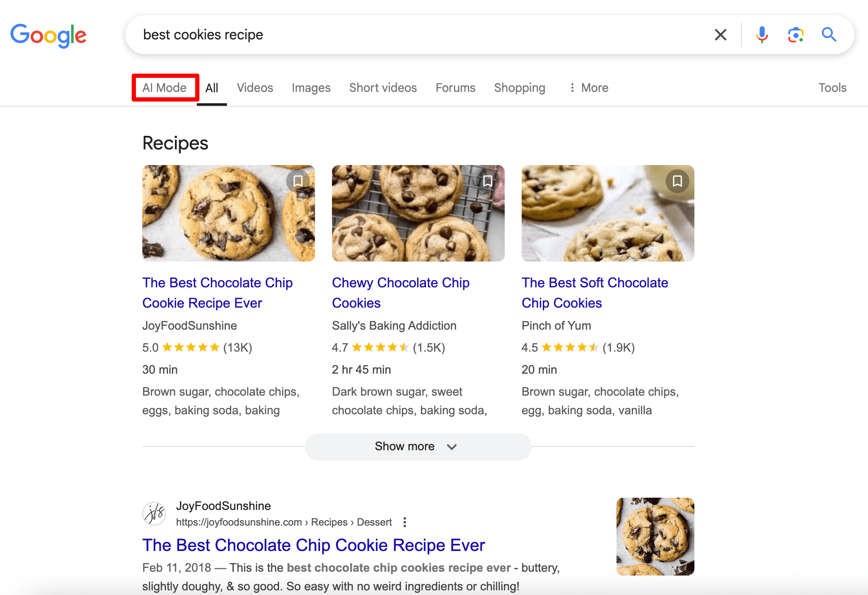This screenshot has height=595, width=868.
Task: Switch to the Images tab
Action: click(x=311, y=88)
